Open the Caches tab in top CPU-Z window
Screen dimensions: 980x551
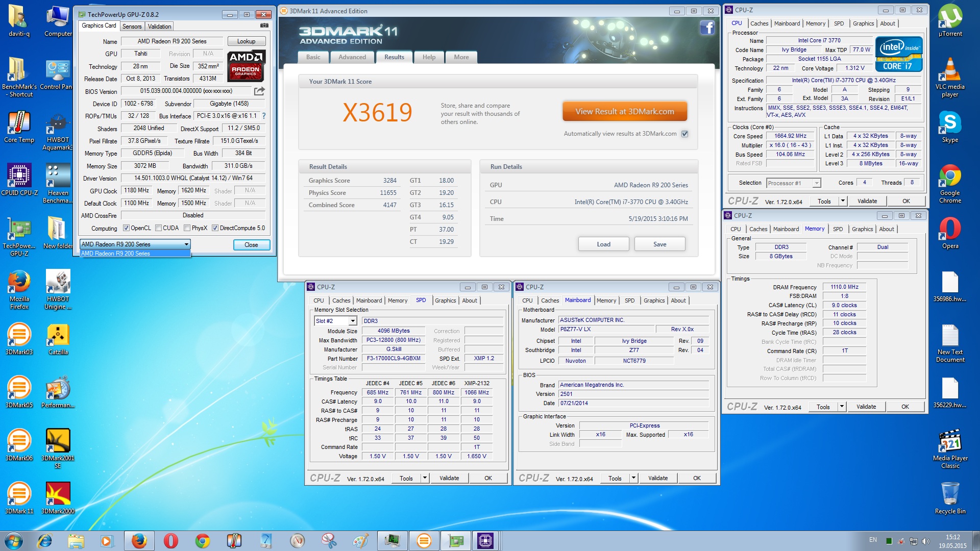pos(759,23)
